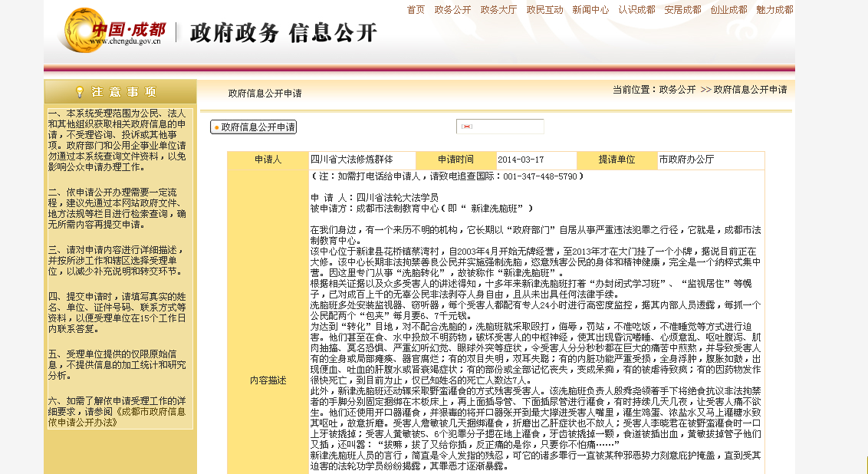Open the 安居成都 navigation item
This screenshot has width=868, height=474.
click(682, 10)
